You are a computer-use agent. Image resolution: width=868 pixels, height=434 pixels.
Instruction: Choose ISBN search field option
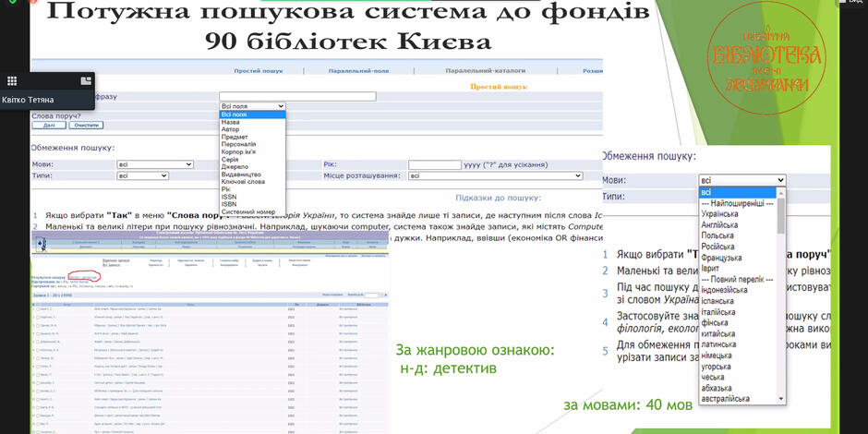(x=228, y=204)
